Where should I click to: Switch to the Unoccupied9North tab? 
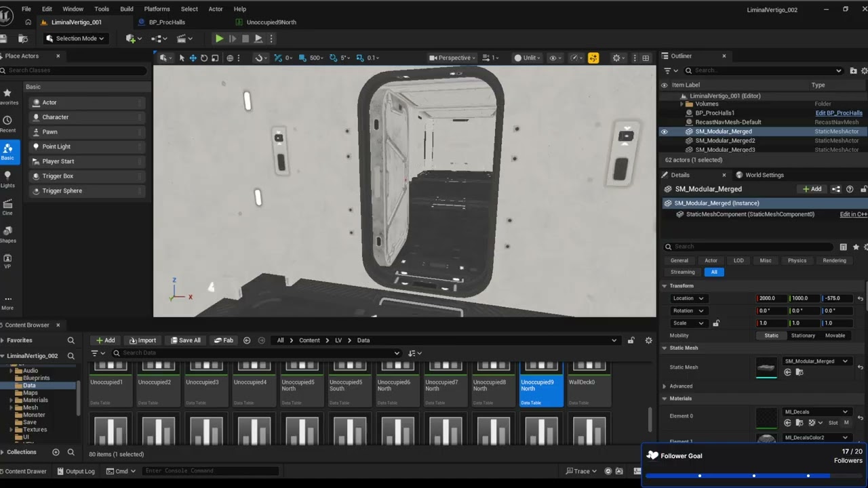(271, 22)
